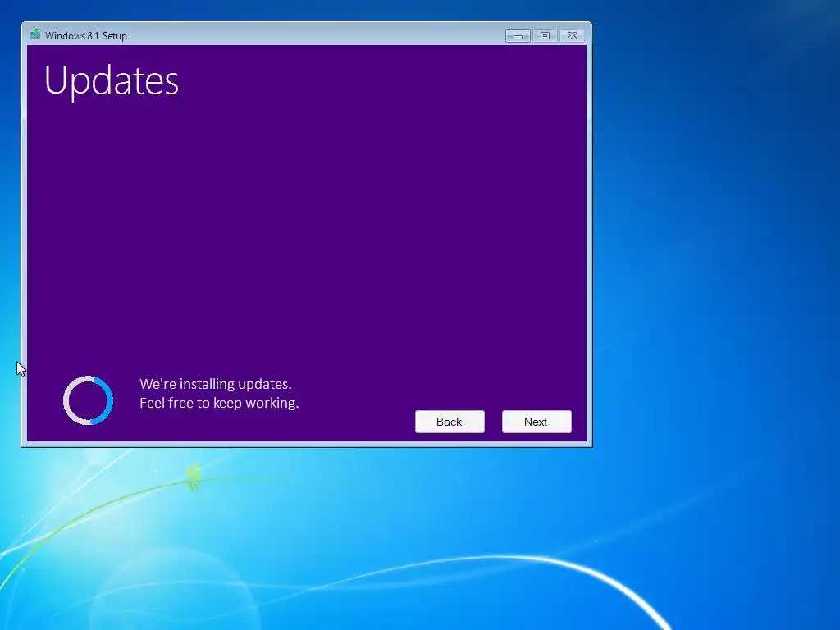The image size is (840, 630).
Task: Close the Windows 8.1 Setup window
Action: 572,36
